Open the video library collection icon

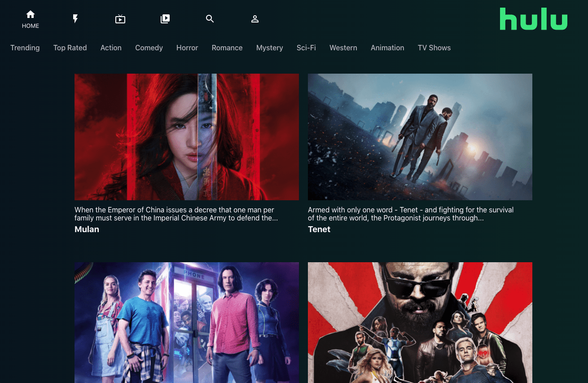click(165, 19)
